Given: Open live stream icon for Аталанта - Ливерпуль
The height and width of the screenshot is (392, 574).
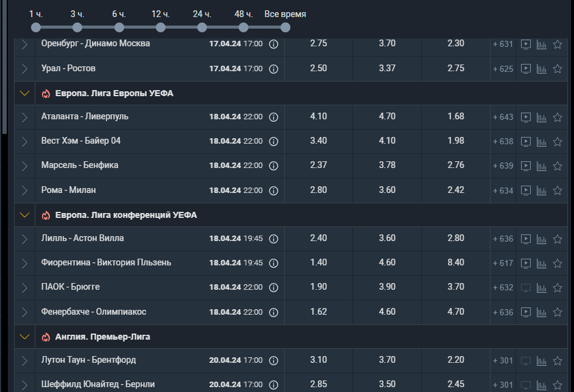Looking at the screenshot, I should click(x=526, y=117).
